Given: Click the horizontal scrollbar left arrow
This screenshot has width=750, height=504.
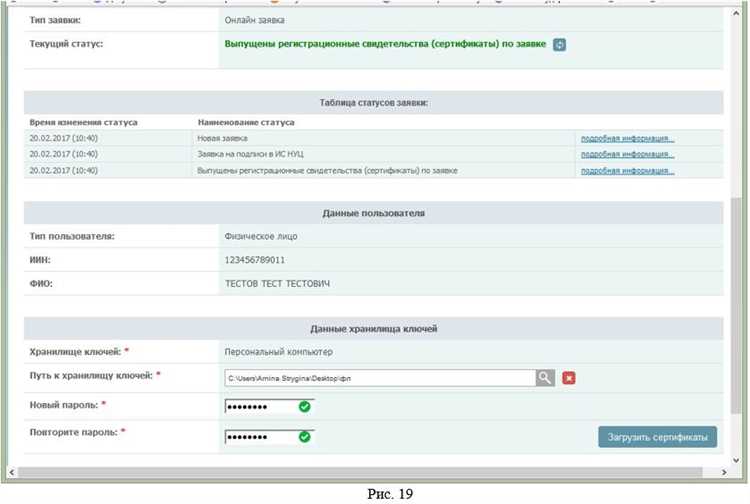Looking at the screenshot, I should [11, 470].
